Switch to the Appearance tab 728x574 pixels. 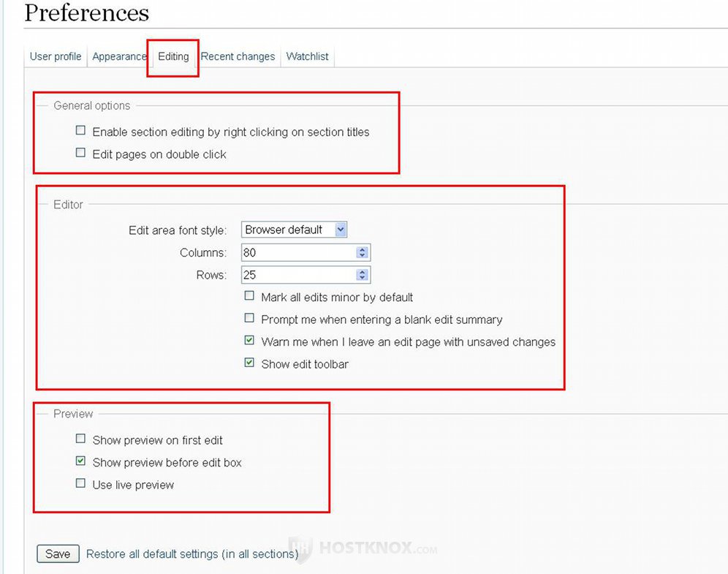coord(119,56)
